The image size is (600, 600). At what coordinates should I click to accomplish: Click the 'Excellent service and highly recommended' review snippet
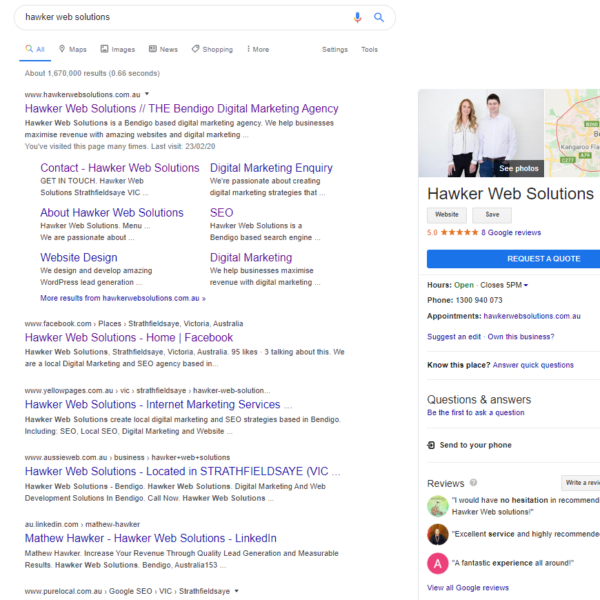526,534
